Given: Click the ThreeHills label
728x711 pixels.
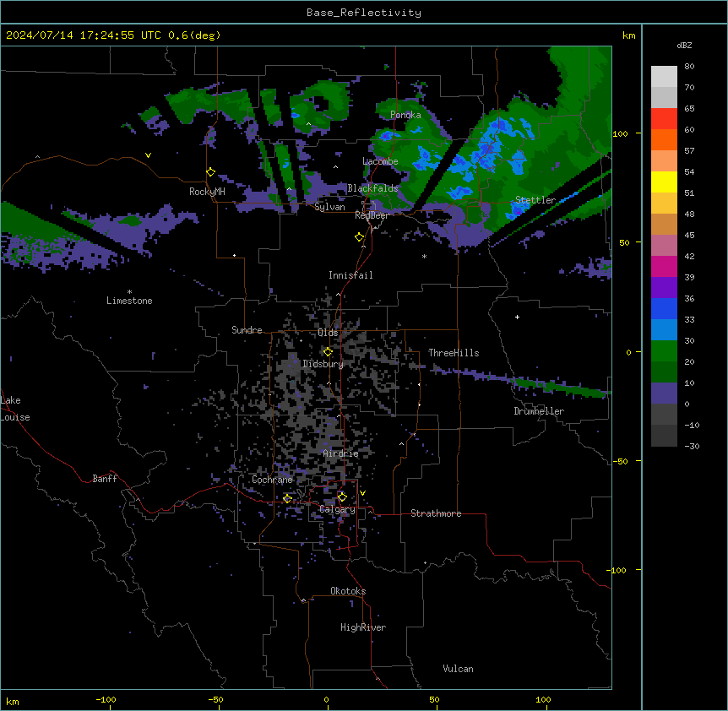Looking at the screenshot, I should (x=454, y=353).
